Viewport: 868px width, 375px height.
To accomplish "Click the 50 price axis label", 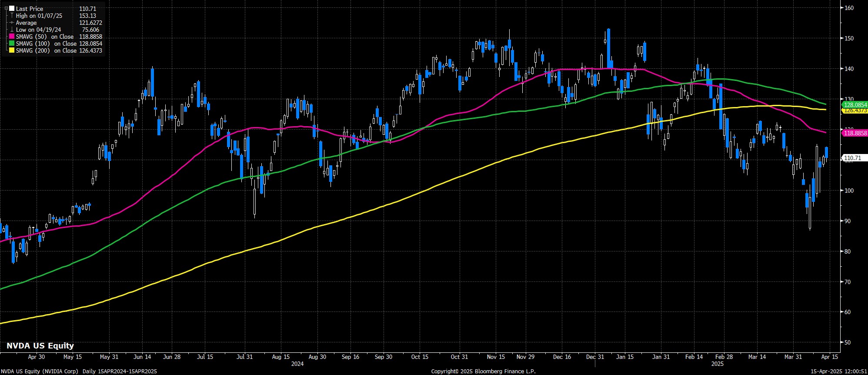I will pos(848,342).
